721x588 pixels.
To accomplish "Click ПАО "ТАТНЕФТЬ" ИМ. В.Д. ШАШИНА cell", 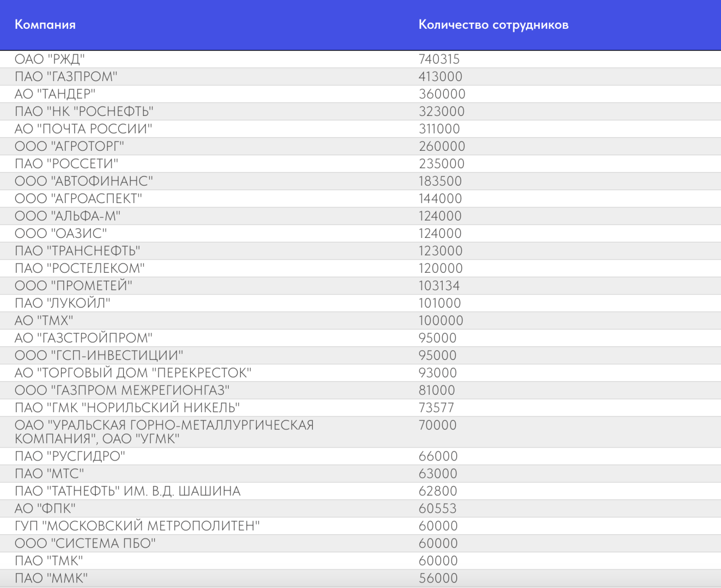I will tap(127, 491).
